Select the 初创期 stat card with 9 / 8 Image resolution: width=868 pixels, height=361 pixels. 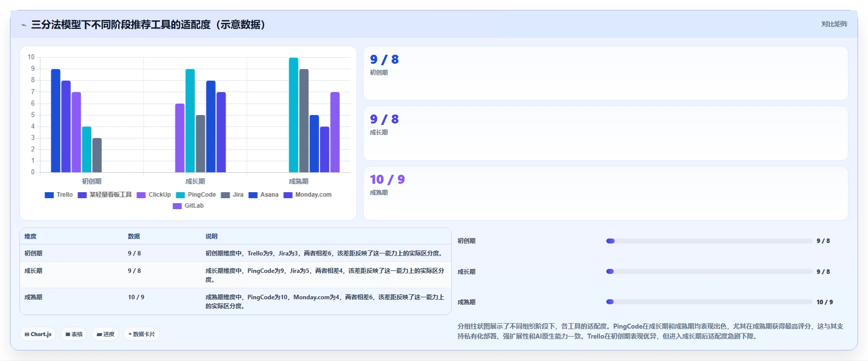(605, 74)
